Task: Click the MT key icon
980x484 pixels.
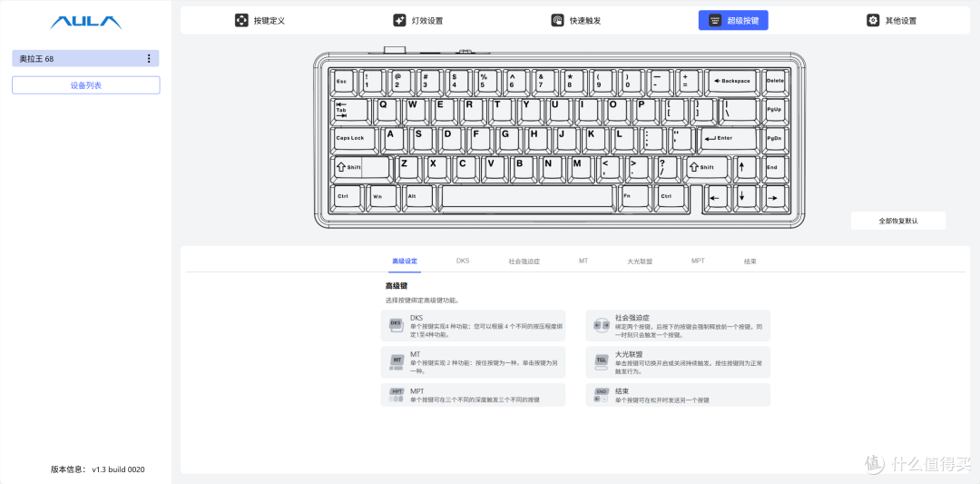Action: click(397, 361)
